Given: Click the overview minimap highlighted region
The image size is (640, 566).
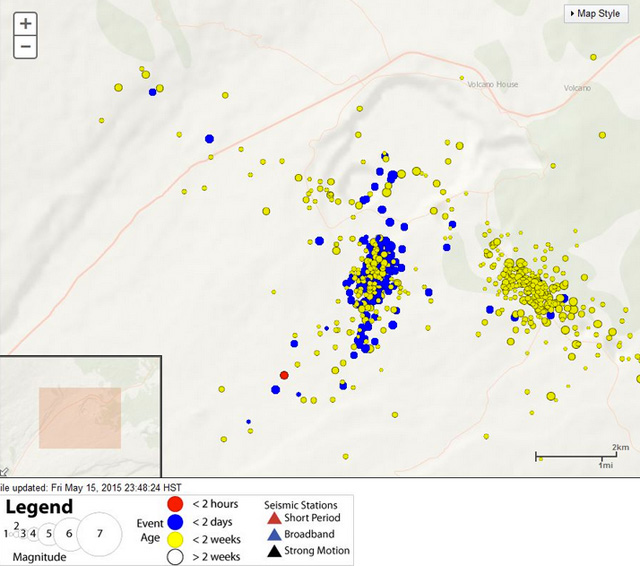Looking at the screenshot, I should click(80, 418).
